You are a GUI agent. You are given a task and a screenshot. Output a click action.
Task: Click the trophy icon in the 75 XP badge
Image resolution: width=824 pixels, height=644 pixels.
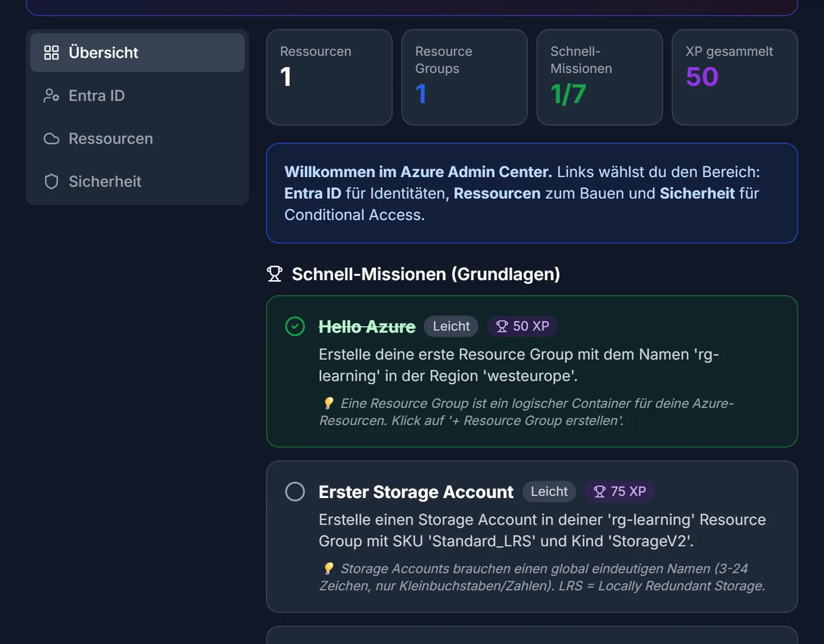tap(600, 492)
